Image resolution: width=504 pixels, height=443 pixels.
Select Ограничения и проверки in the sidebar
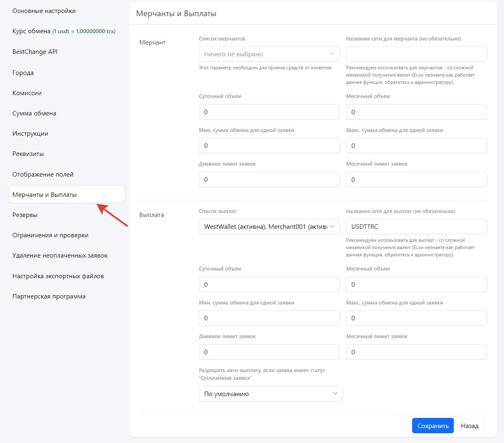51,235
